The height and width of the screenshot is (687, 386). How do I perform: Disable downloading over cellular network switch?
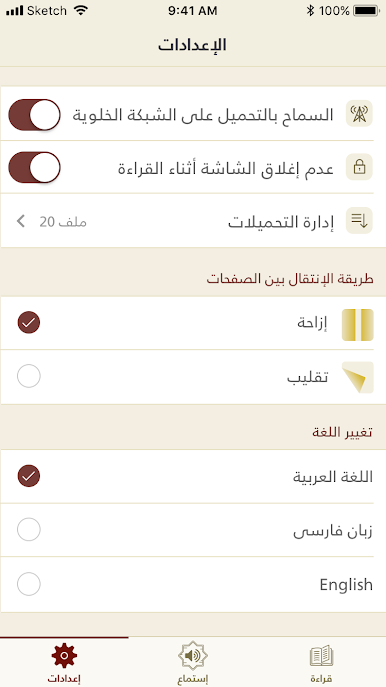(x=34, y=115)
